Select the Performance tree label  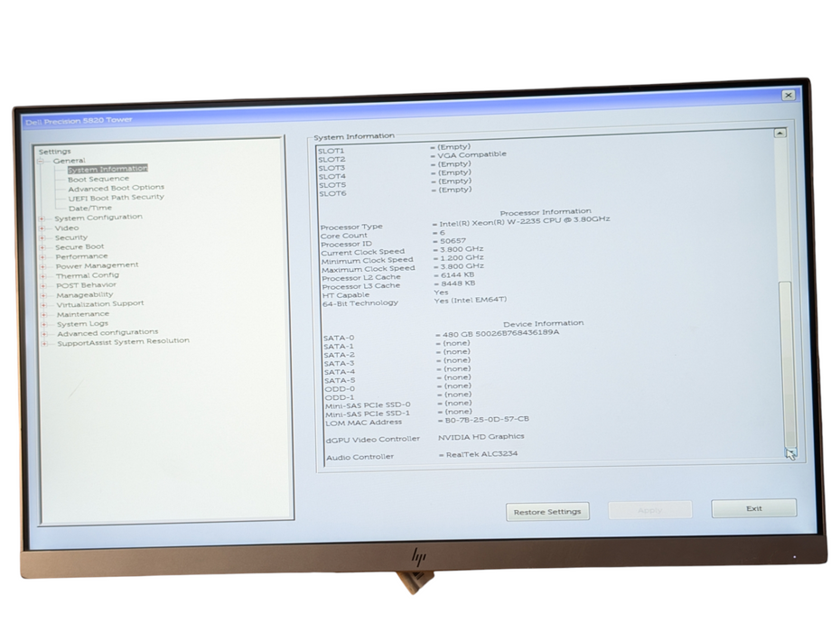82,256
